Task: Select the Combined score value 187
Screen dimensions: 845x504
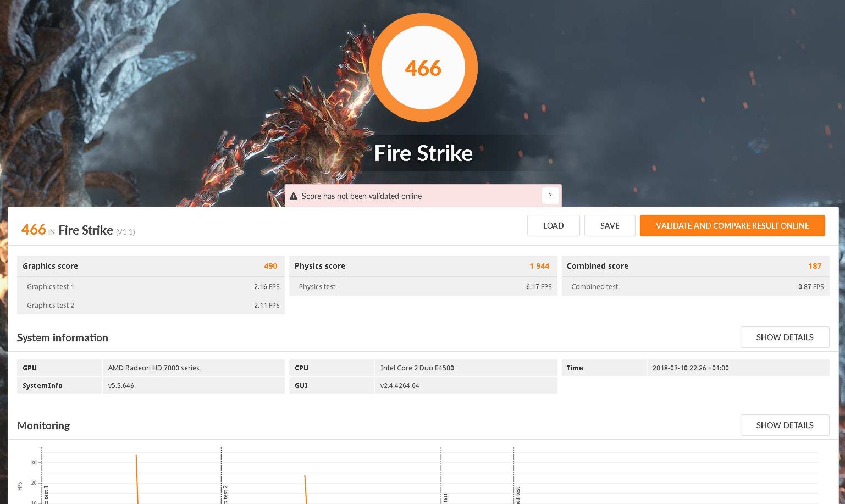Action: [x=815, y=266]
